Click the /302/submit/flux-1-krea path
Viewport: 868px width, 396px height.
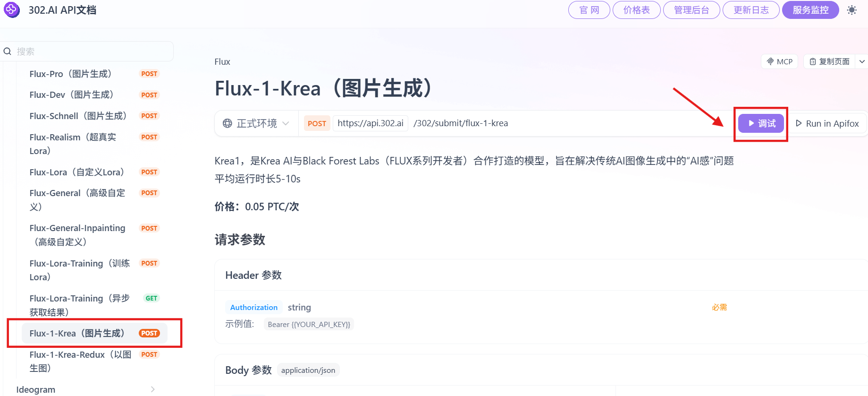point(461,123)
